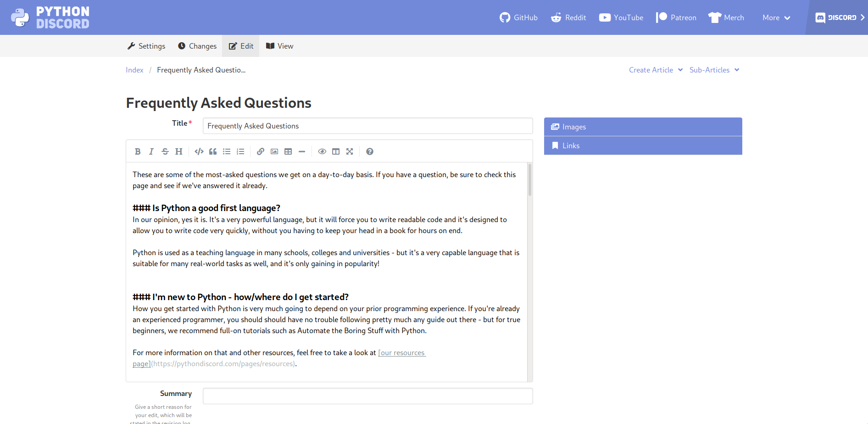Click the Summary input field
Screen dimensions: 868x424
(x=368, y=396)
